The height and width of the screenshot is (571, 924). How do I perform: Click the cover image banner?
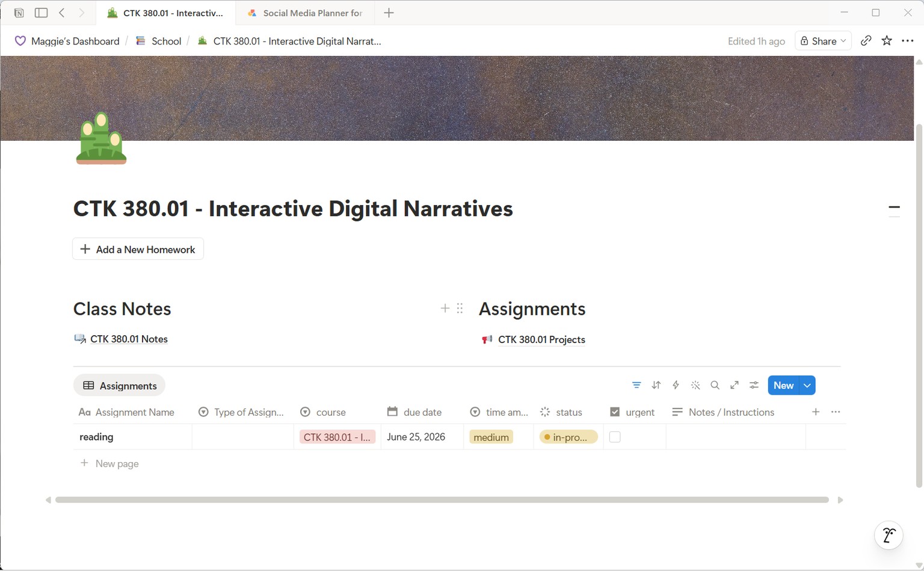point(457,98)
